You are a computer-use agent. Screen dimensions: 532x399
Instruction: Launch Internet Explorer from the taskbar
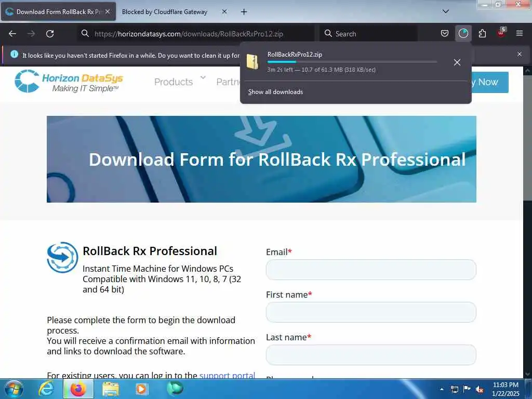[x=46, y=389]
